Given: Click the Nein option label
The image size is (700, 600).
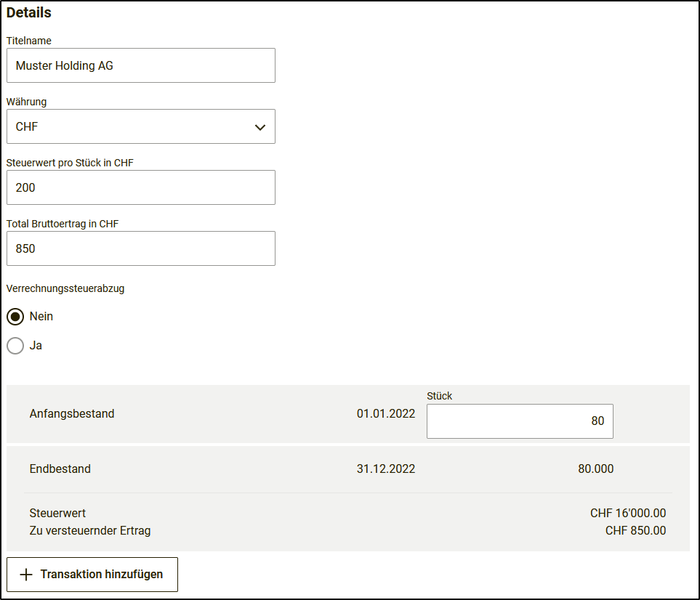Looking at the screenshot, I should click(41, 316).
